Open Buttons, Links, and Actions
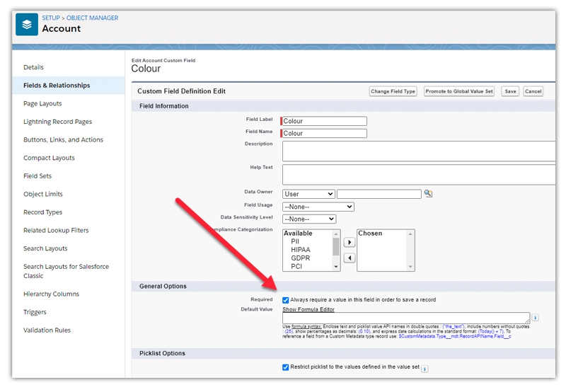Image resolution: width=566 pixels, height=392 pixels. click(63, 139)
